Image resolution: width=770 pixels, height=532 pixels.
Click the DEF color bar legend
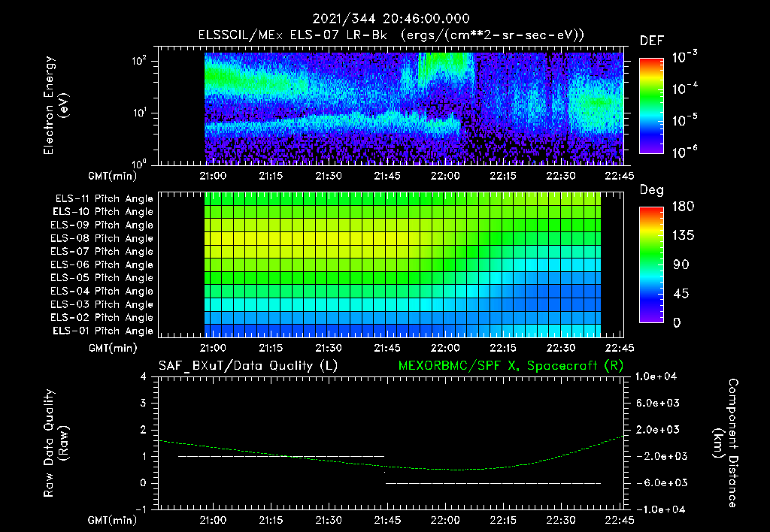point(651,106)
